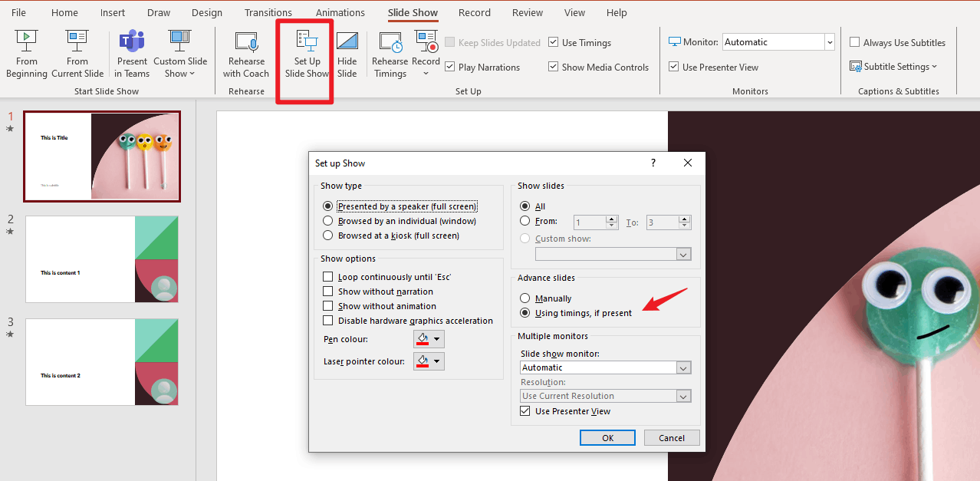Viewport: 980px width, 481px height.
Task: Select Browsed at a kiosk option
Action: click(x=328, y=236)
